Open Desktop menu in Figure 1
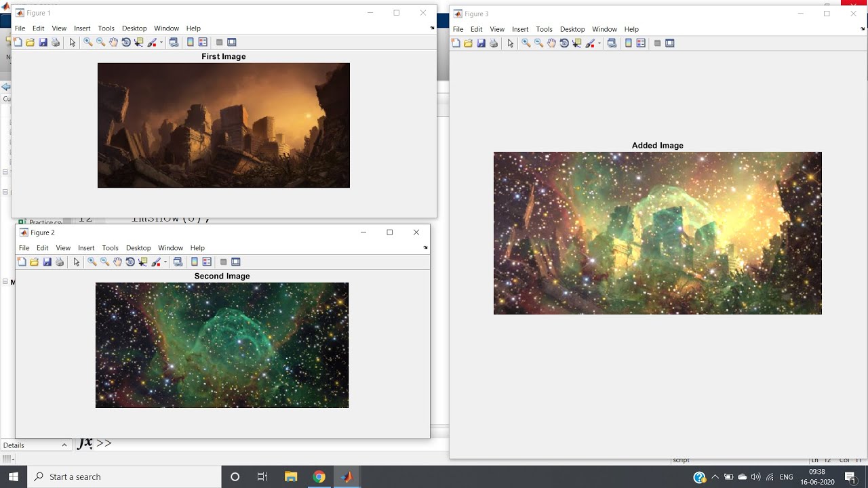The image size is (868, 488). 134,28
